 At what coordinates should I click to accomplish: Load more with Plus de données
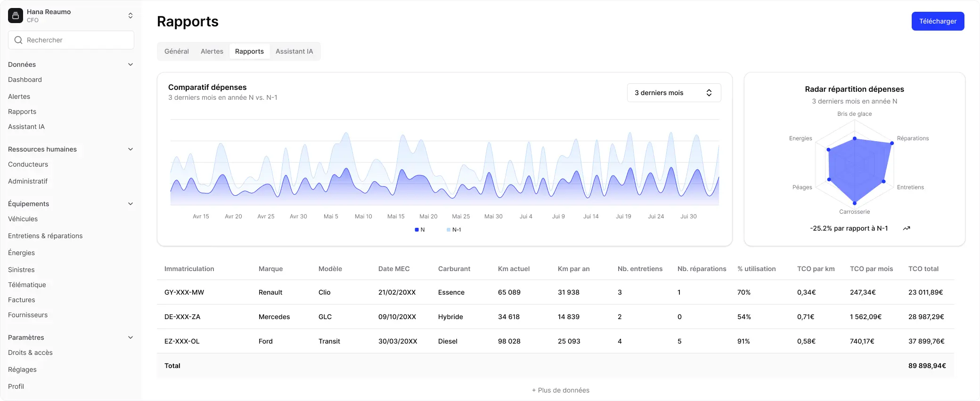(561, 390)
